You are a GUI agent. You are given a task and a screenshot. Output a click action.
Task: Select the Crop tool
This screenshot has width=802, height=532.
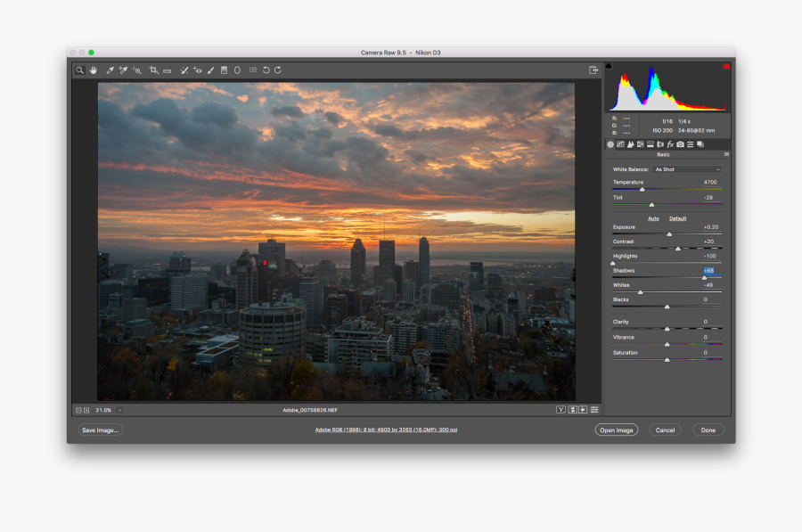[152, 70]
